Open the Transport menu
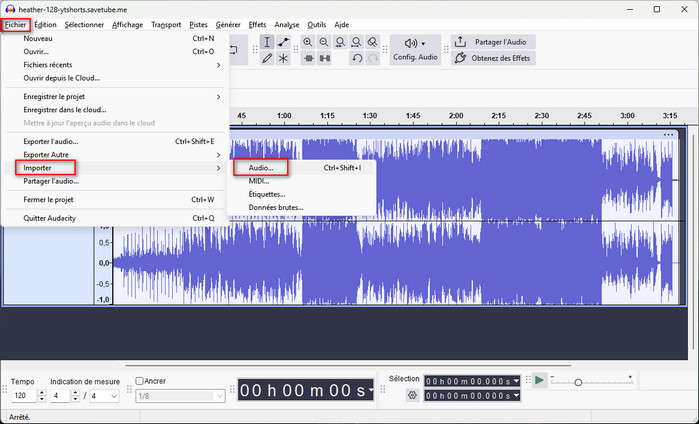699x424 pixels. pos(166,25)
